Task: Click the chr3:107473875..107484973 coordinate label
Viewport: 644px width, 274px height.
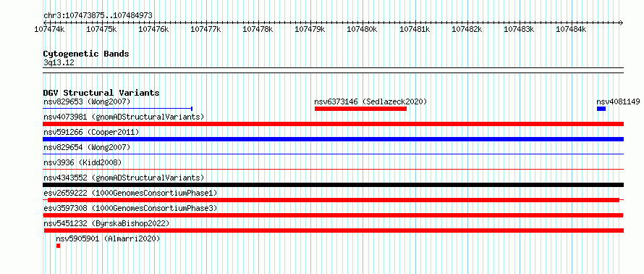Action: 98,16
